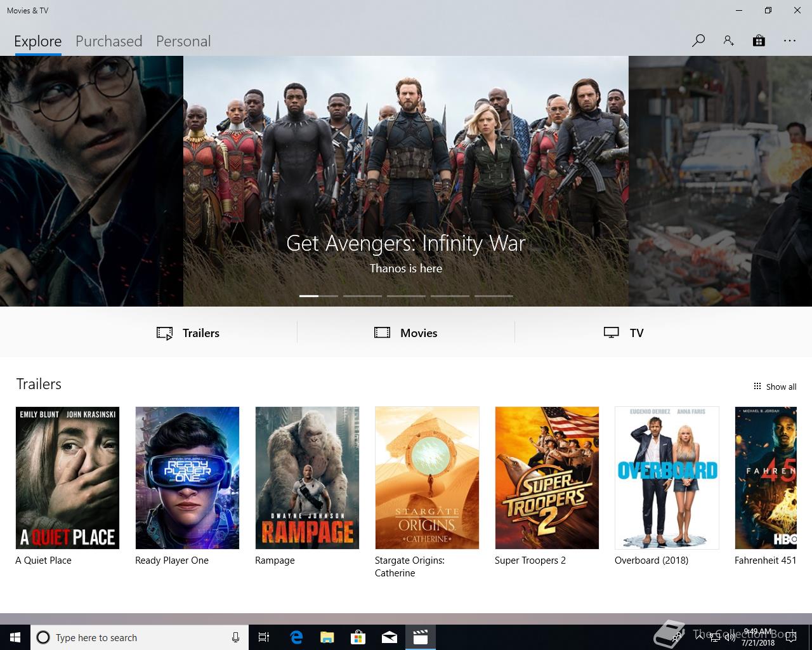
Task: Click Movies & TV taskbar icon
Action: coord(421,637)
